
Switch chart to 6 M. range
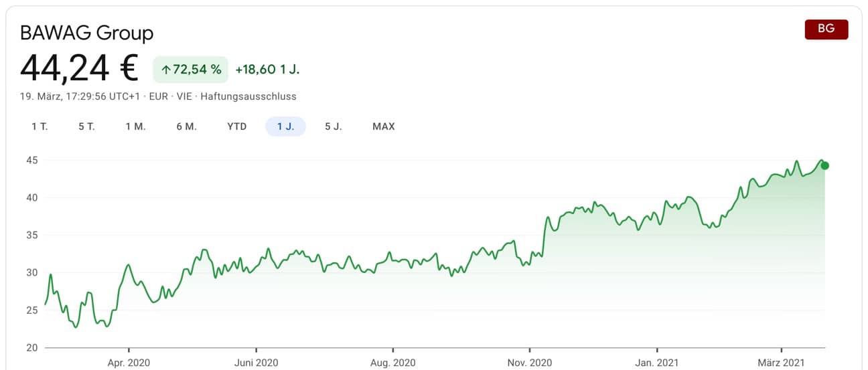[x=187, y=126]
